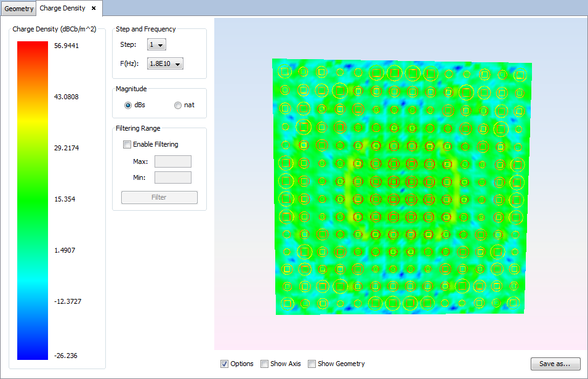Select the dBs magnitude option
This screenshot has width=588, height=379.
[128, 105]
